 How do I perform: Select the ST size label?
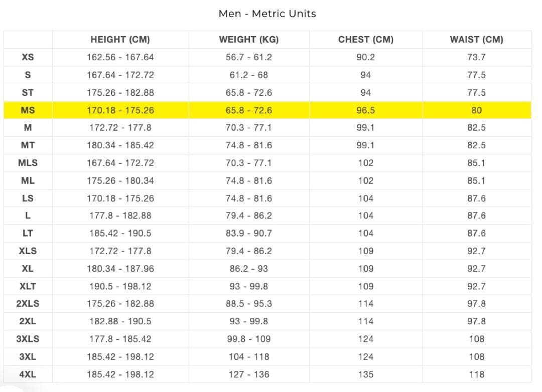tap(28, 93)
